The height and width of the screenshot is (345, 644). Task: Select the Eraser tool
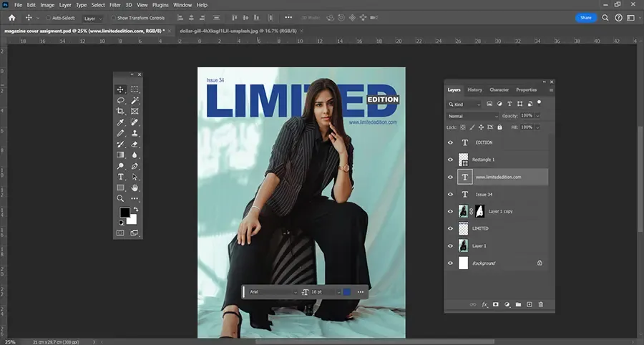135,144
